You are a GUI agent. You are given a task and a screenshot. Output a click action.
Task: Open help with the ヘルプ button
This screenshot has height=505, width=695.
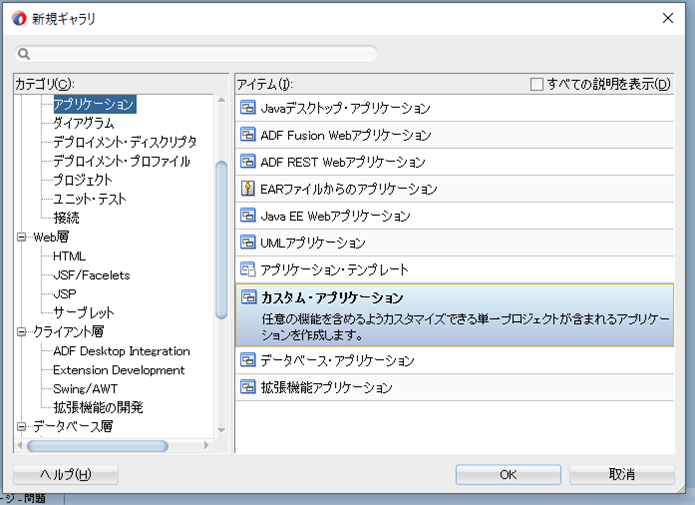pyautogui.click(x=66, y=474)
